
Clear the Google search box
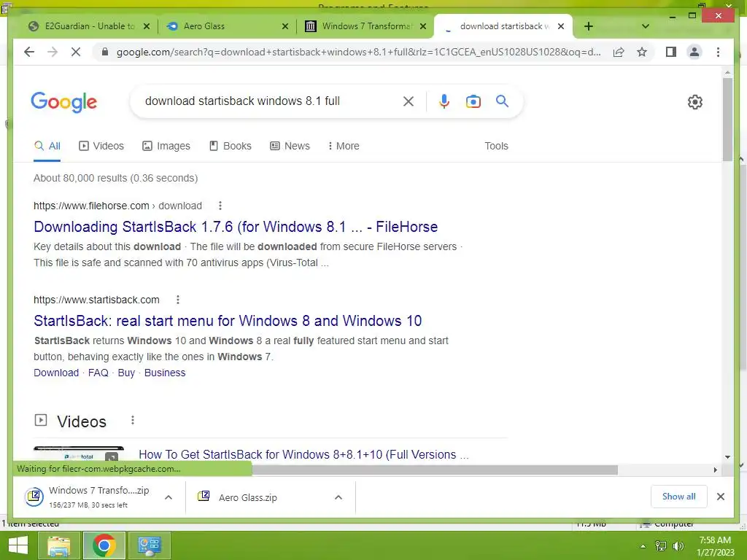point(409,101)
